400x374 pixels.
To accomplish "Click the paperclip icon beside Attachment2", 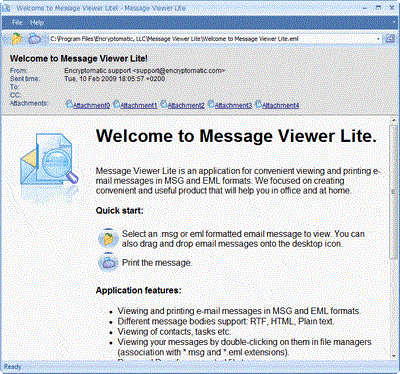I will click(164, 104).
